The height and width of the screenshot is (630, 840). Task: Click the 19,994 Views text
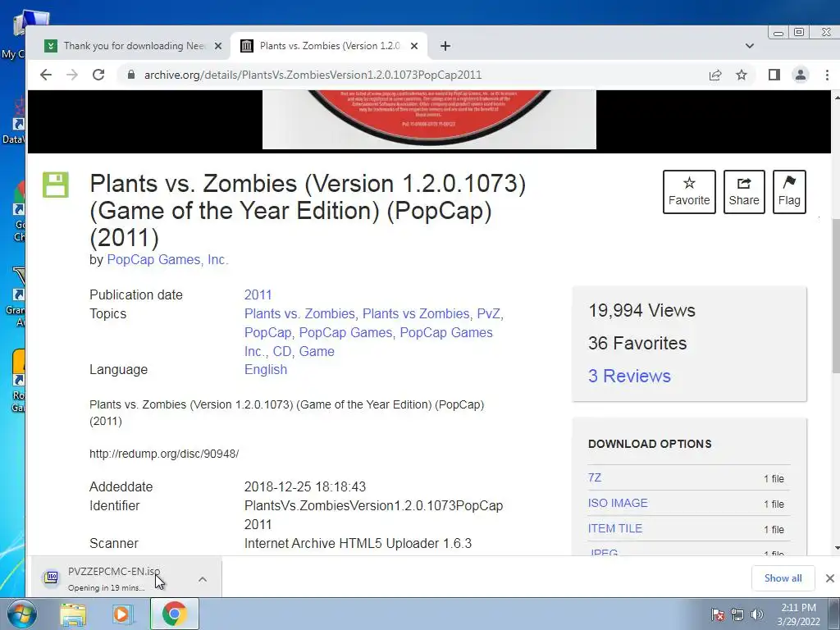(641, 310)
